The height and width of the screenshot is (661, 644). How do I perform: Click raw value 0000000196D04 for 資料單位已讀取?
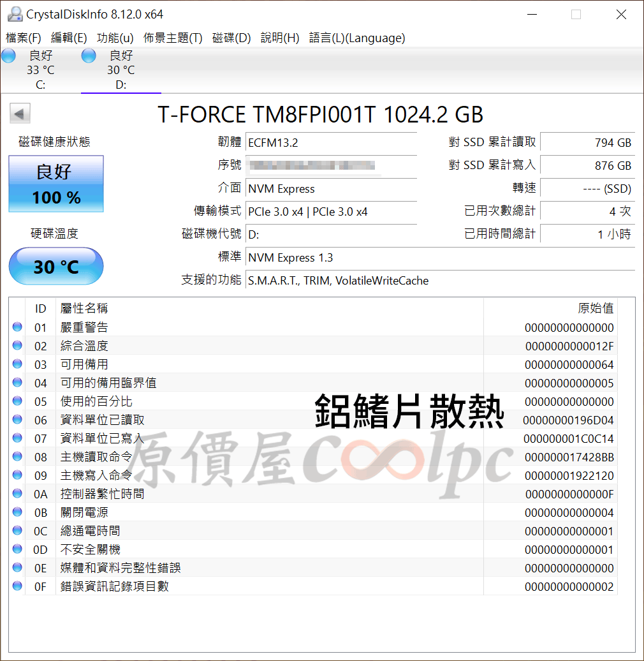click(569, 420)
